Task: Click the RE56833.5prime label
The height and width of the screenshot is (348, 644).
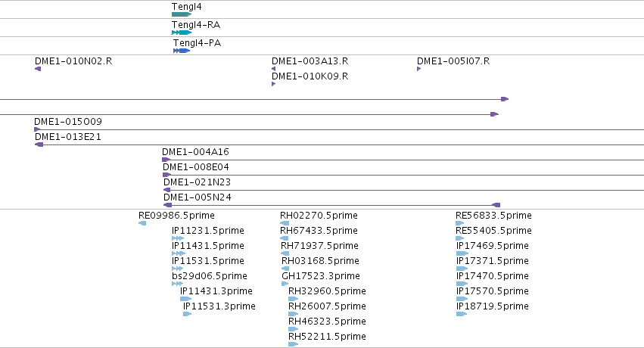Action: 493,216
